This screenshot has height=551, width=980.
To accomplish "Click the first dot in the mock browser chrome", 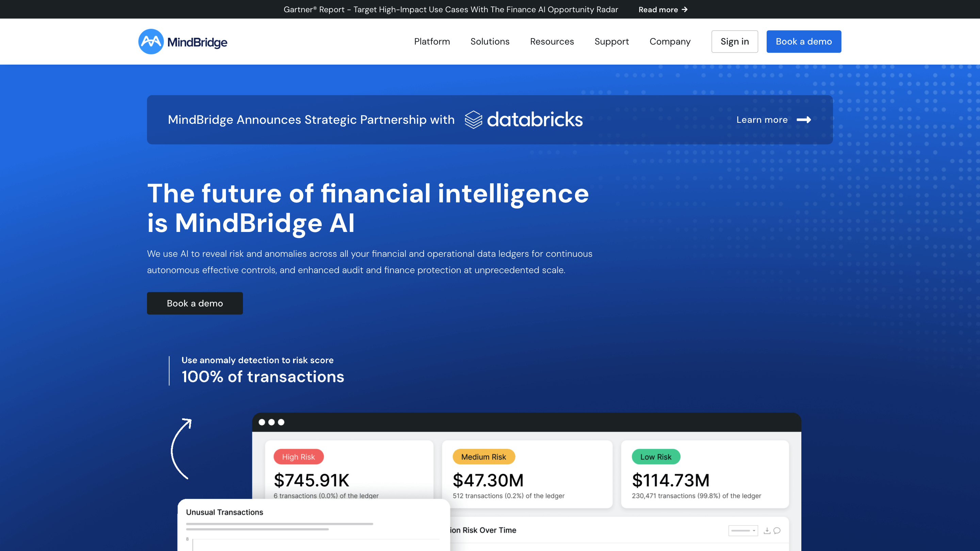I will 262,422.
